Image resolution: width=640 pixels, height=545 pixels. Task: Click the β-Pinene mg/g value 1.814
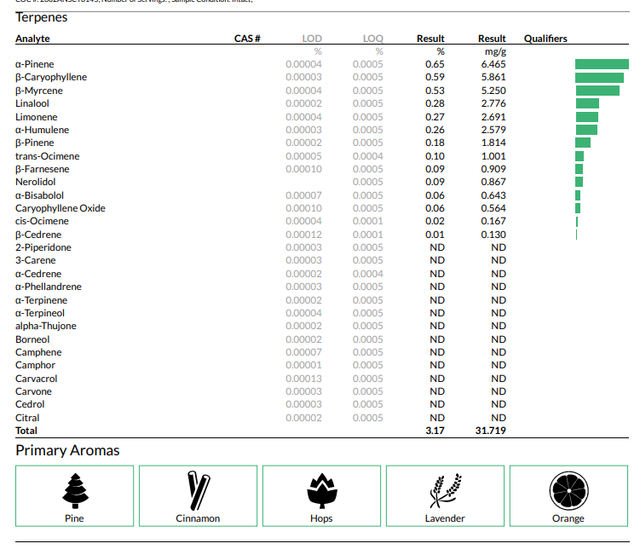pos(493,143)
